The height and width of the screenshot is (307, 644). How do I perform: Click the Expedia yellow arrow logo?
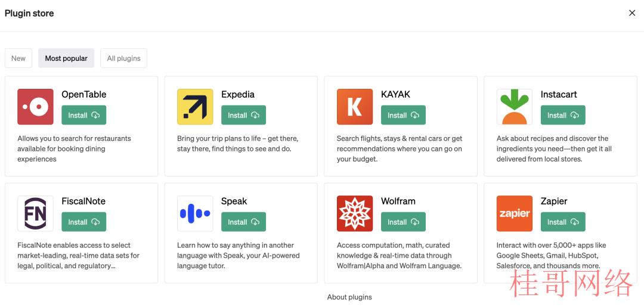[195, 107]
